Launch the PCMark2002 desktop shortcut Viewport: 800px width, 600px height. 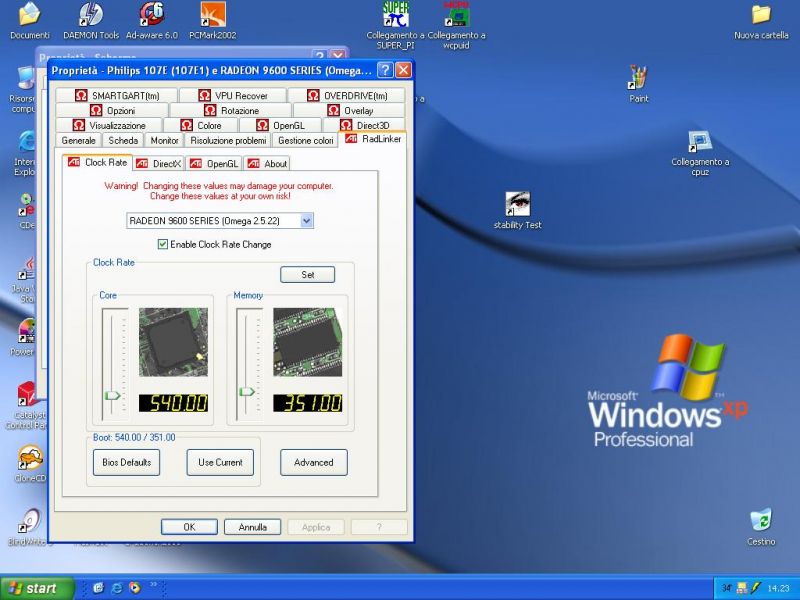point(213,21)
